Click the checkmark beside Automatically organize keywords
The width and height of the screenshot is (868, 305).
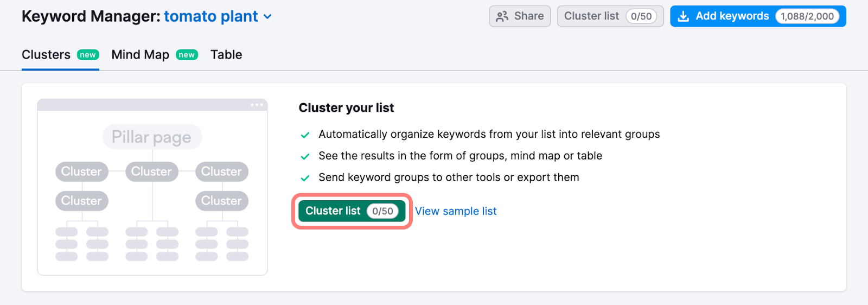pos(305,135)
